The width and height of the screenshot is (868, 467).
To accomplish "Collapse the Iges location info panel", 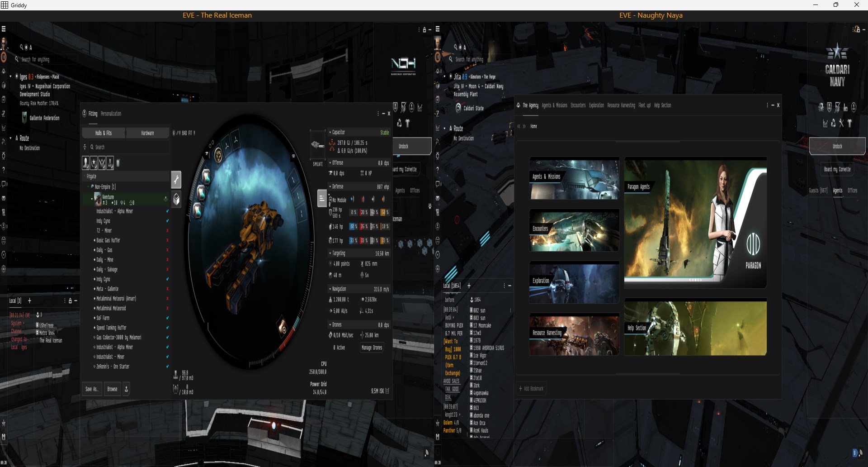I will [10, 76].
